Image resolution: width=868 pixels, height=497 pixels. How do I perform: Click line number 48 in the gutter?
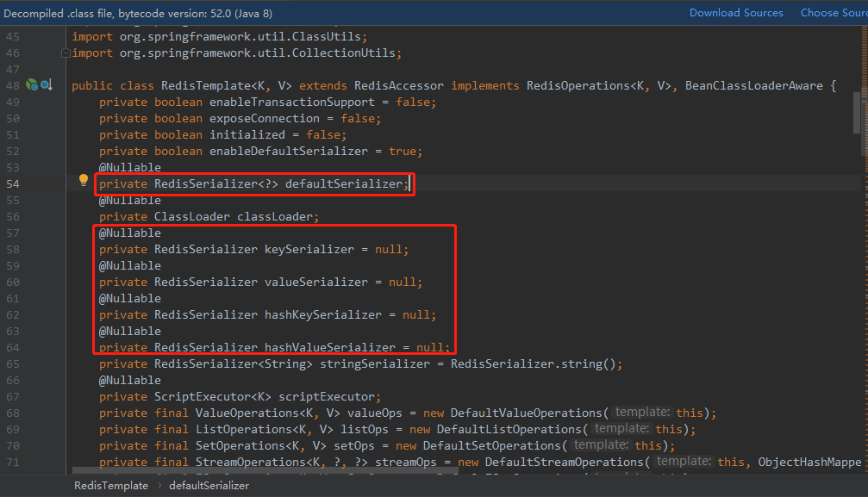click(x=13, y=86)
